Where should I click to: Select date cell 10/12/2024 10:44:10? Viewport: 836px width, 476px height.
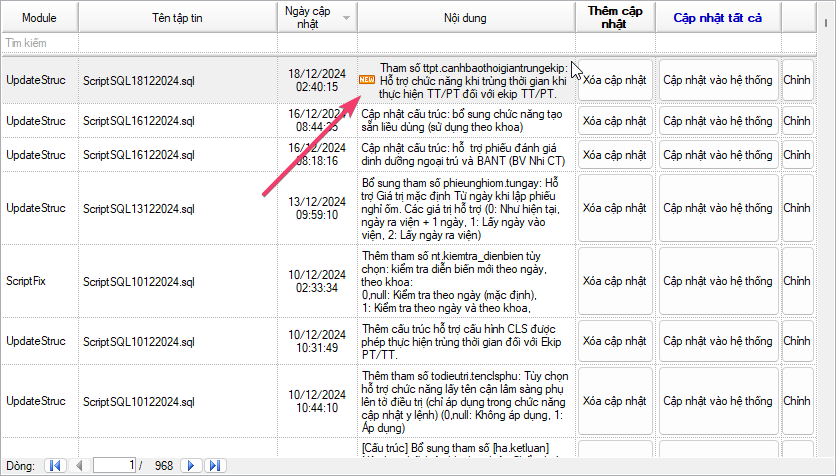tap(317, 401)
